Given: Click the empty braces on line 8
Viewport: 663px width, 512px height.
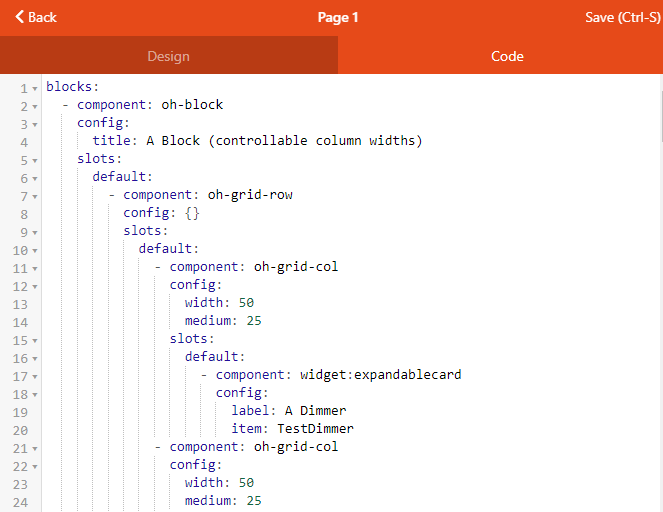Looking at the screenshot, I should (192, 213).
